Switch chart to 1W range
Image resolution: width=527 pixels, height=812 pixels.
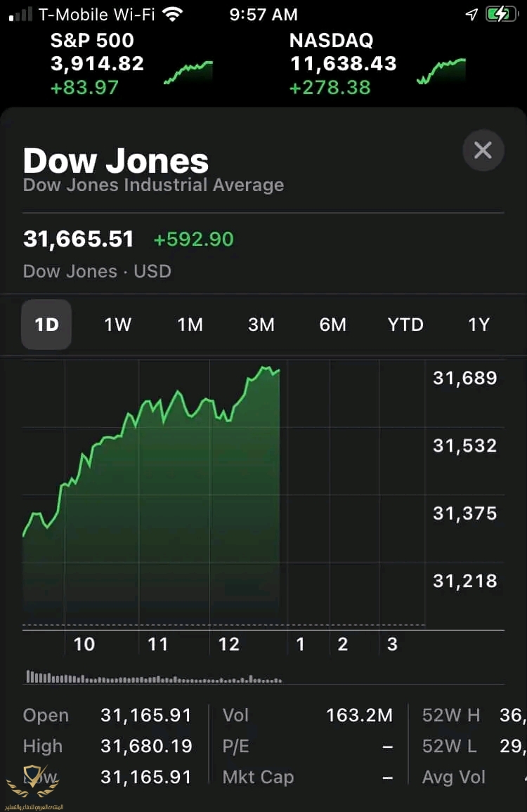(x=118, y=325)
